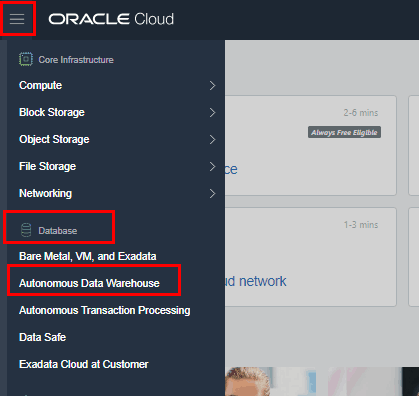Click the partially visible network card link
This screenshot has height=396, width=419.
click(256, 281)
